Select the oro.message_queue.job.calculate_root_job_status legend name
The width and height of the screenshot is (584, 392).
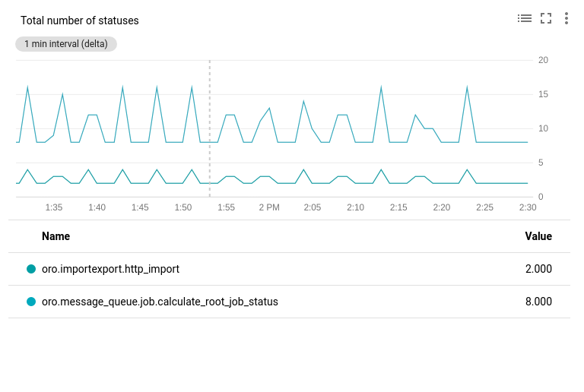pos(160,302)
